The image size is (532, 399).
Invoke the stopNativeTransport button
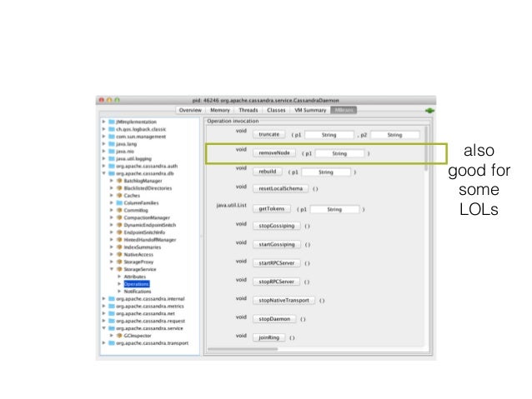pyautogui.click(x=284, y=301)
